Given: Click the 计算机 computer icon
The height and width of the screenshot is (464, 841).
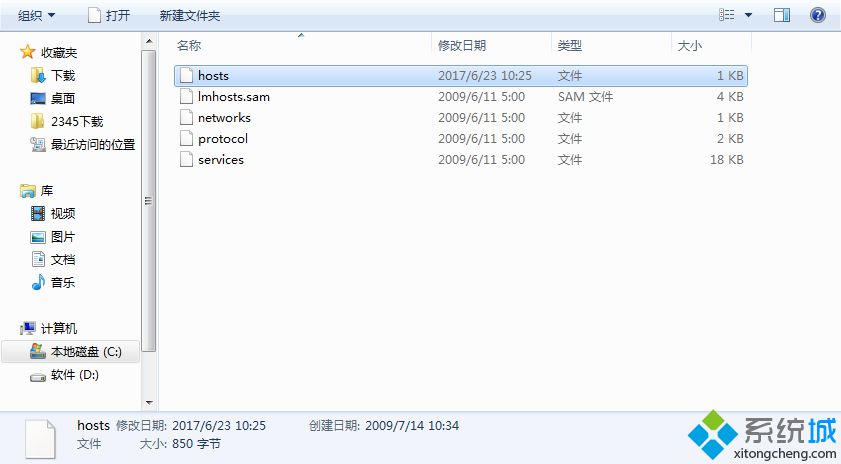Looking at the screenshot, I should (27, 328).
